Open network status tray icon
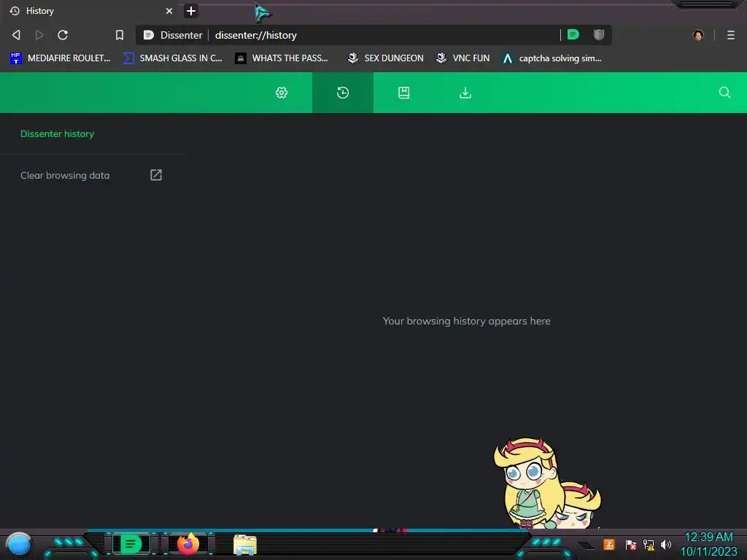Screen dimensions: 747x560 pyautogui.click(x=649, y=544)
